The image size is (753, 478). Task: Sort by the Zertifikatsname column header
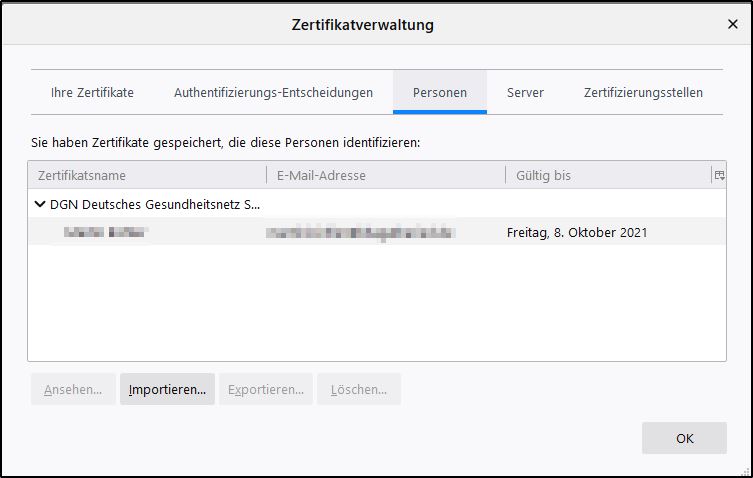pos(146,175)
